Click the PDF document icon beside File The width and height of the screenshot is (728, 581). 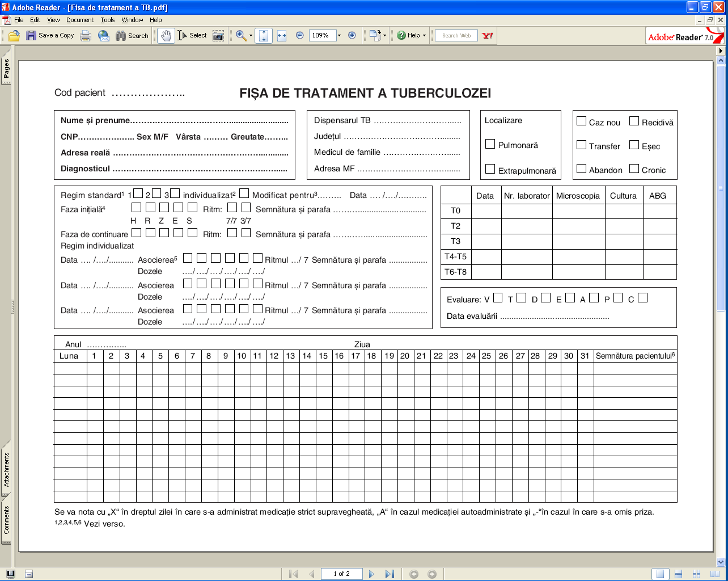[x=7, y=20]
